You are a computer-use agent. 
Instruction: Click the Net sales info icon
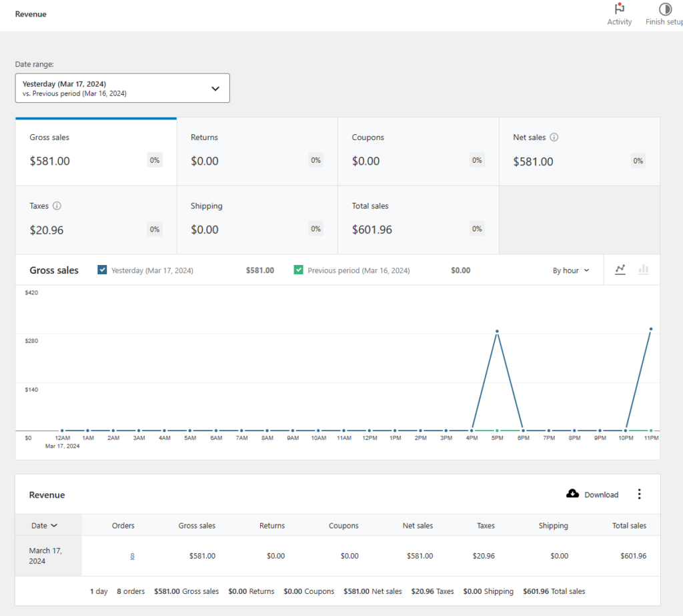point(554,137)
